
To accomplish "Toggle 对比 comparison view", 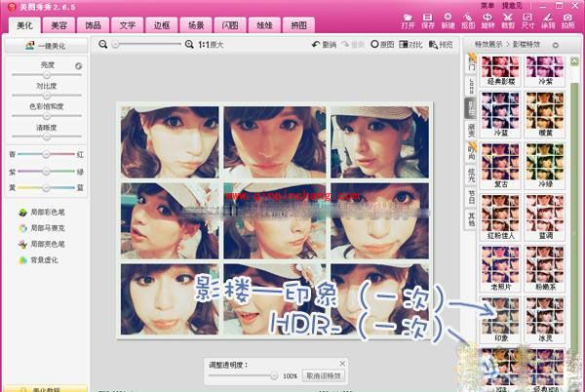I will [412, 45].
